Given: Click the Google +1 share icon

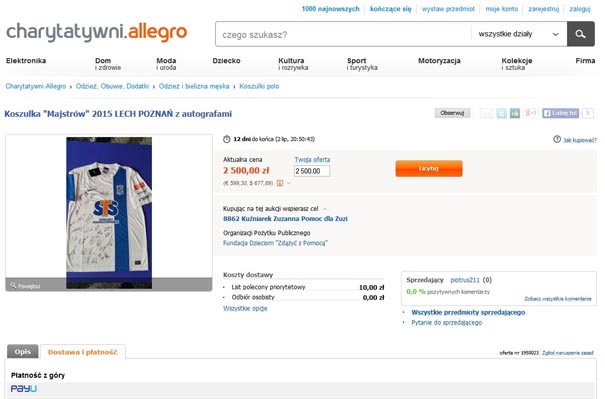Looking at the screenshot, I should 531,113.
